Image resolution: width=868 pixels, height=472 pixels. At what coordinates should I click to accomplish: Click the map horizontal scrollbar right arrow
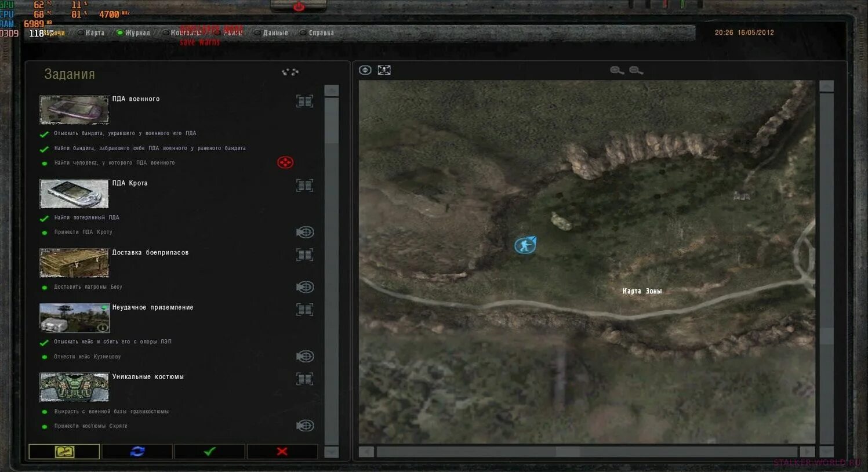point(807,452)
